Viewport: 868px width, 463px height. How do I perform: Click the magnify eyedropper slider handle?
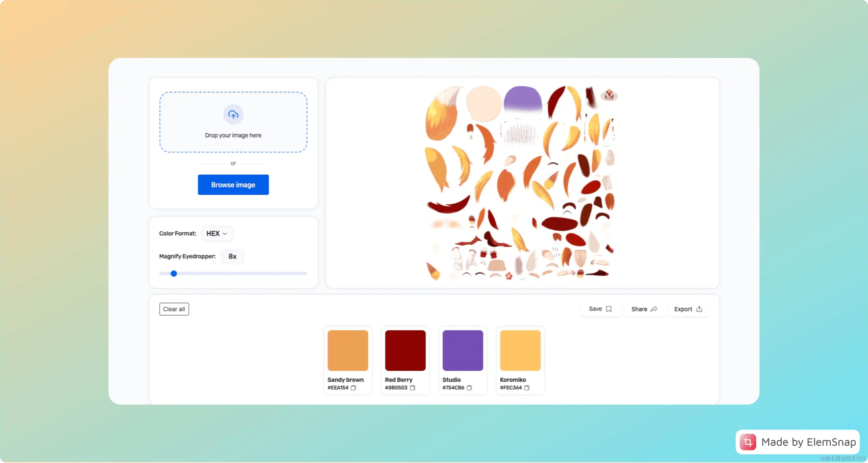174,273
